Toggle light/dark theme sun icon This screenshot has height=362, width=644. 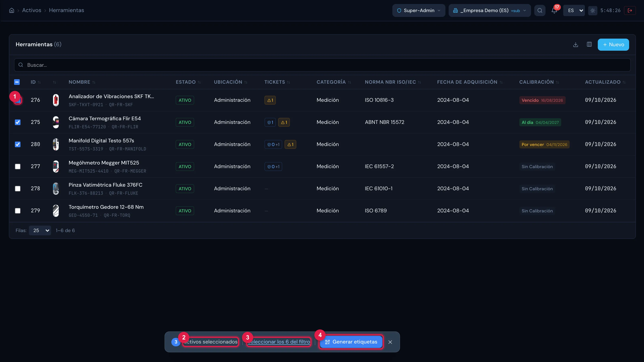[593, 10]
